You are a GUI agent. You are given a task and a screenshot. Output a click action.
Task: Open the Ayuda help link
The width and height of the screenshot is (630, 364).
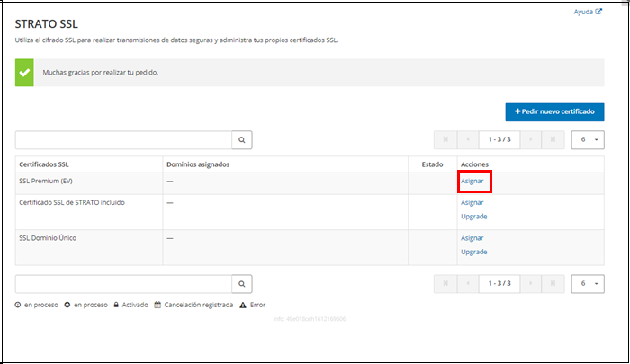pyautogui.click(x=588, y=12)
